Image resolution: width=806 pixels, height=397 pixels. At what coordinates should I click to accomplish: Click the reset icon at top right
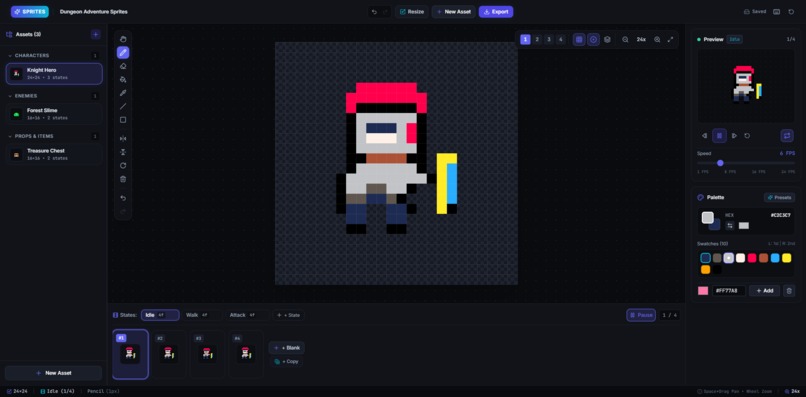pyautogui.click(x=791, y=12)
